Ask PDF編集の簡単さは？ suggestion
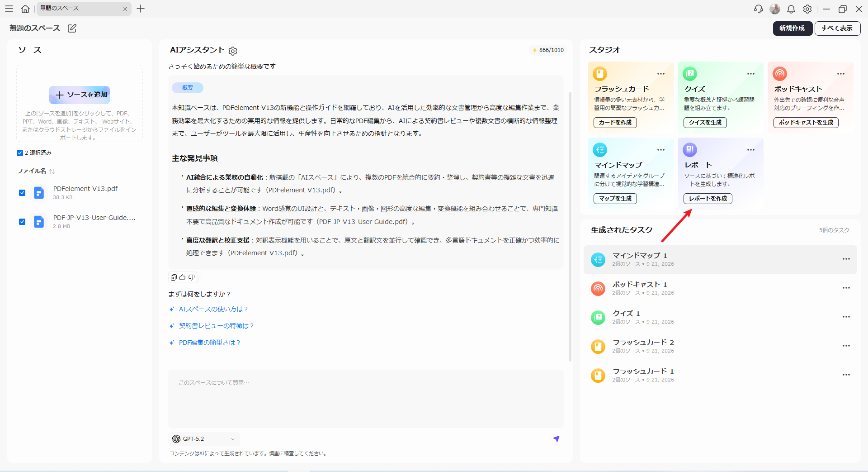Image resolution: width=868 pixels, height=472 pixels. pos(210,343)
